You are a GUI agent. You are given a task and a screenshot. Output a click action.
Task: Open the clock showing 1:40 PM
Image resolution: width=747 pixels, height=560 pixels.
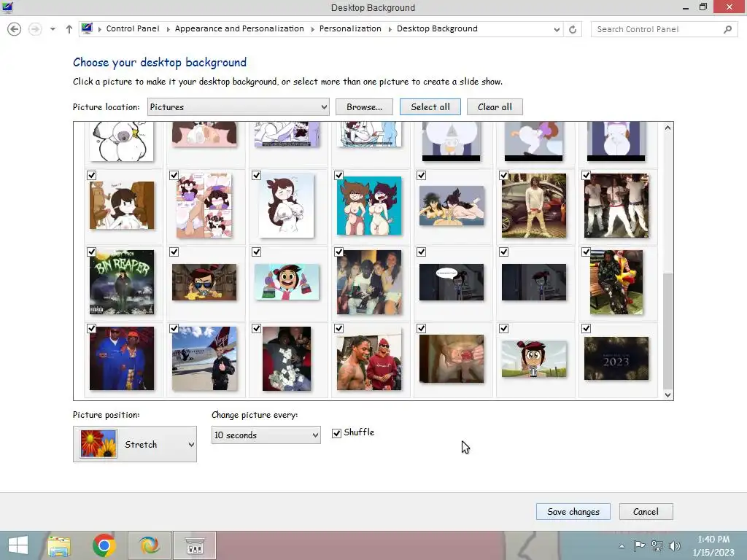(x=713, y=545)
